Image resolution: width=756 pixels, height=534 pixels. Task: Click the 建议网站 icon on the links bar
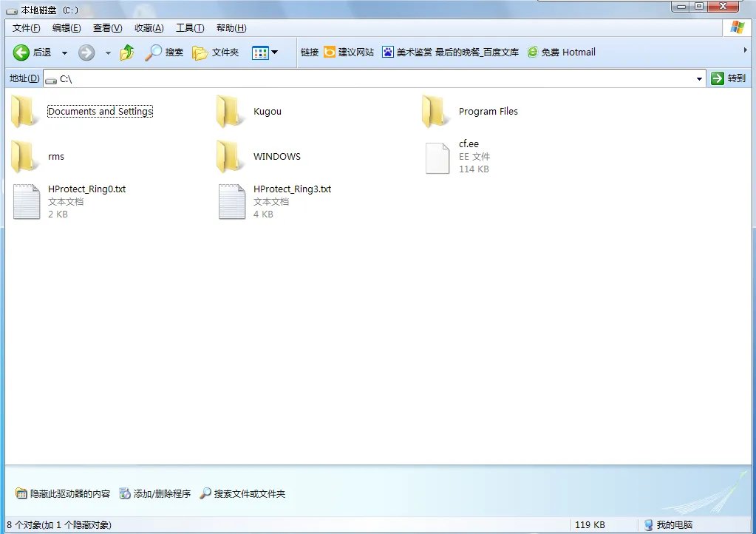click(328, 52)
